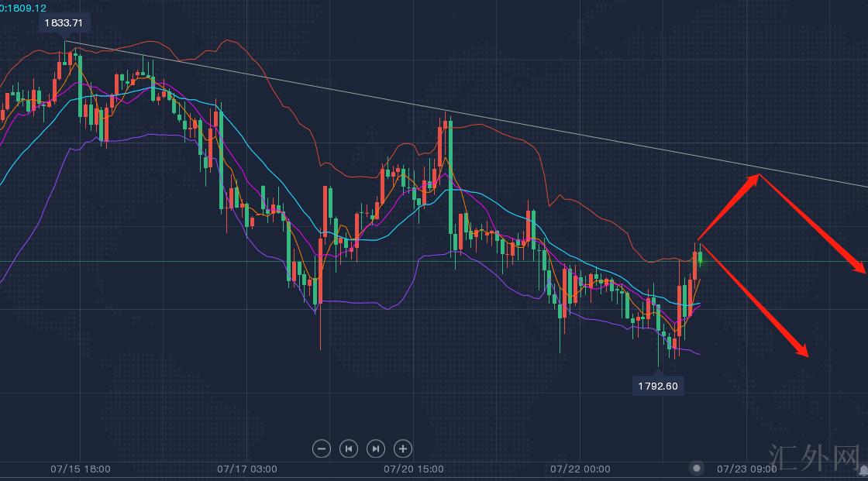Viewport: 868px width, 481px height.
Task: Select the 1792.60 low price label
Action: click(x=658, y=385)
